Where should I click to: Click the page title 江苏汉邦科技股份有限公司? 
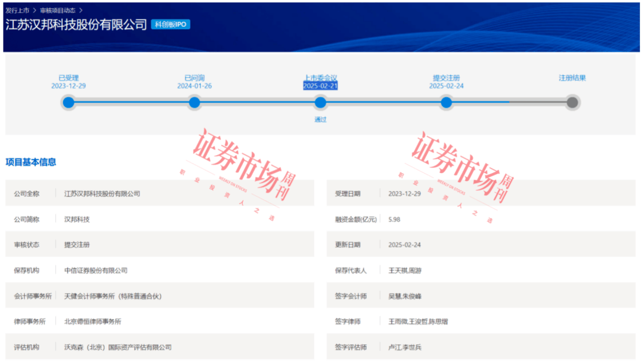(x=76, y=24)
